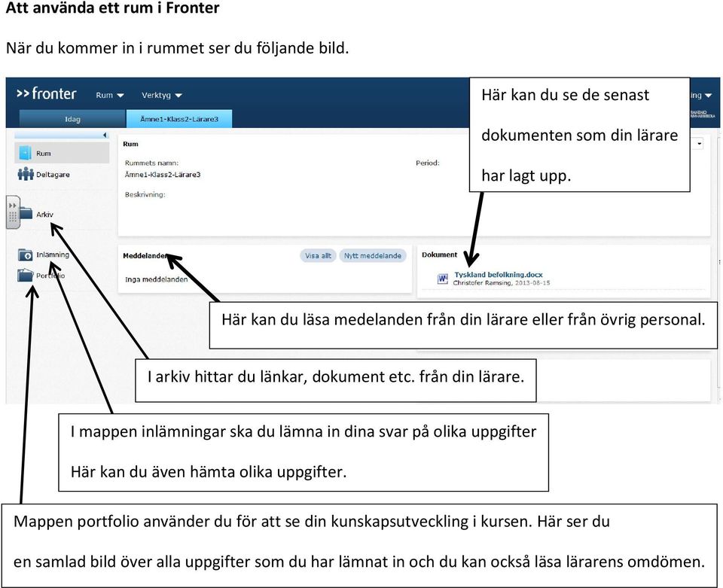This screenshot has height=588, width=723.
Task: Click the Nytt meddelande button
Action: (x=373, y=256)
